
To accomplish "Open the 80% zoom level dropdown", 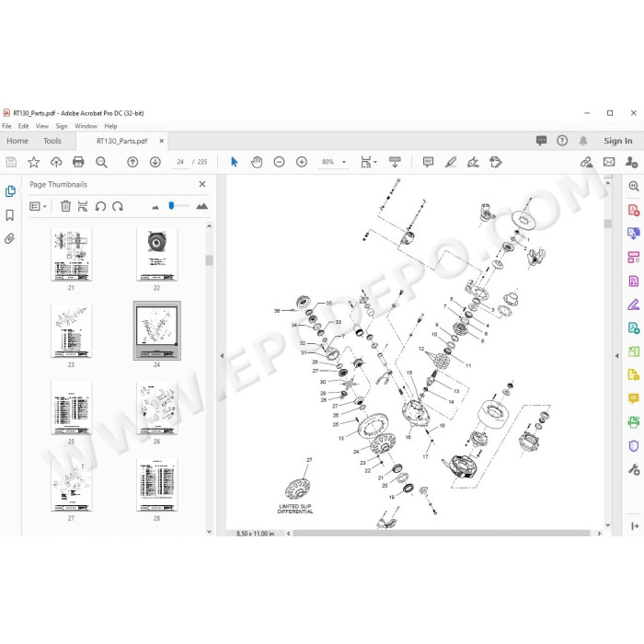I will coord(344,162).
